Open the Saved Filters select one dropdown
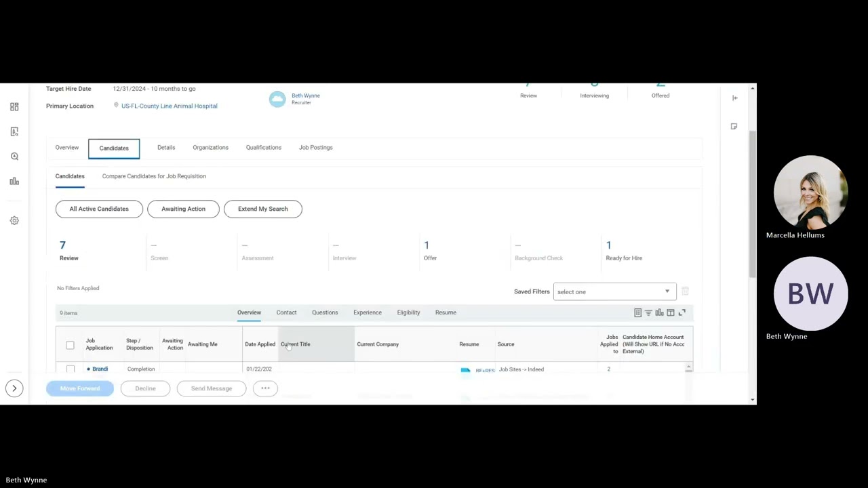868x488 pixels. tap(614, 292)
